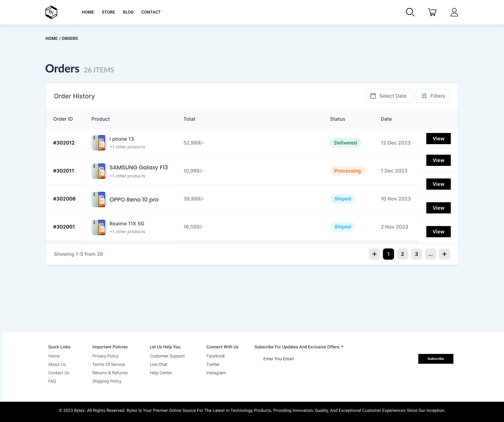This screenshot has height=422, width=504.
Task: Open Instagram footer link
Action: tap(216, 373)
